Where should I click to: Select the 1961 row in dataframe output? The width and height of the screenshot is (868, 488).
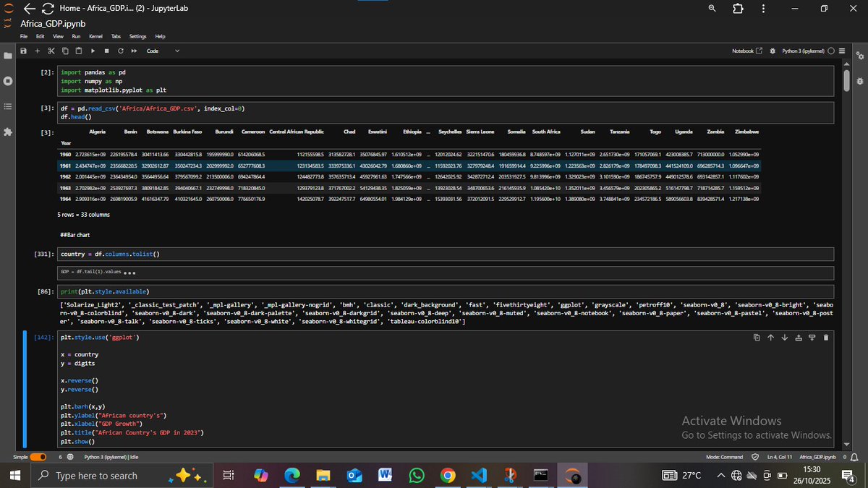[409, 166]
